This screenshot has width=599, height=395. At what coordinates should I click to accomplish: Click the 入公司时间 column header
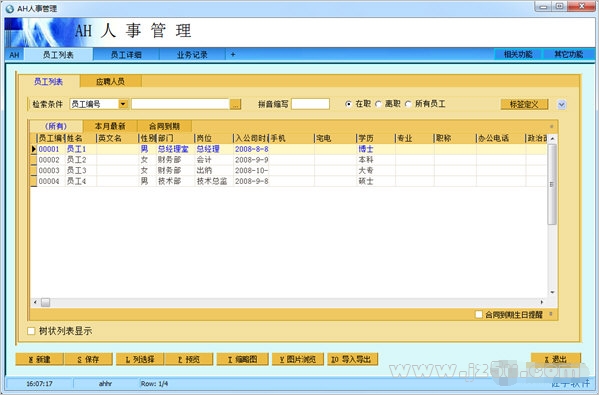pyautogui.click(x=251, y=138)
